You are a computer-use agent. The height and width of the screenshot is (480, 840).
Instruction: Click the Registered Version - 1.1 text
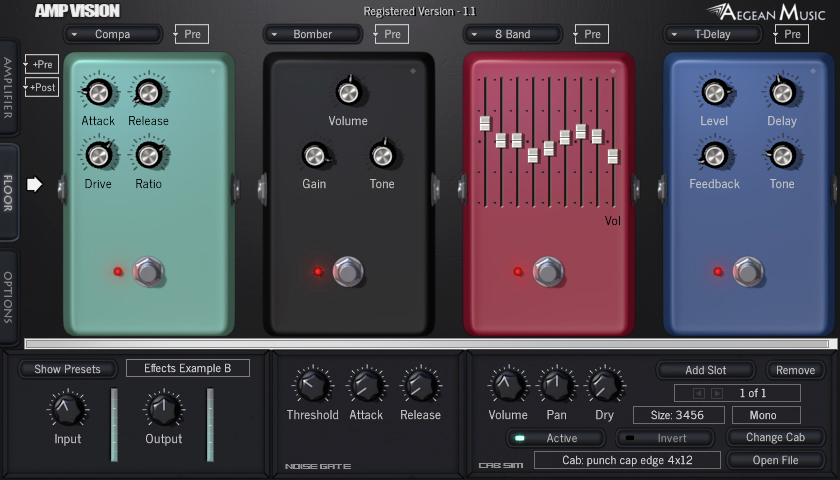(x=419, y=11)
